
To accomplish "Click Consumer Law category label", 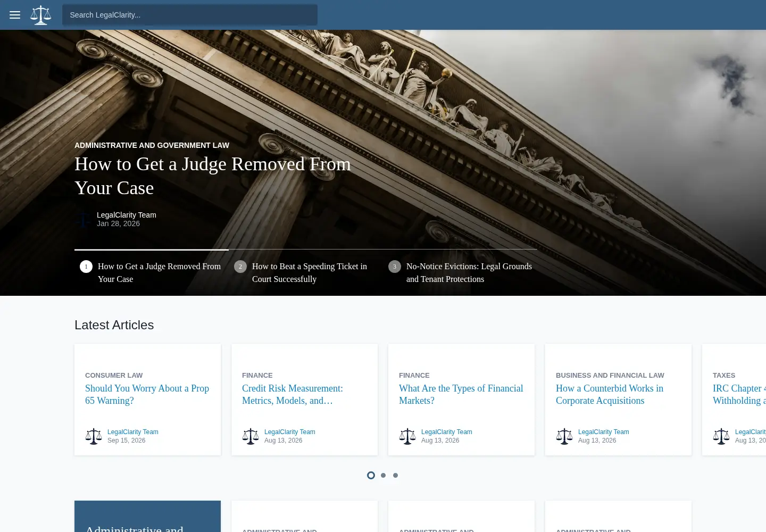I will coord(114,375).
